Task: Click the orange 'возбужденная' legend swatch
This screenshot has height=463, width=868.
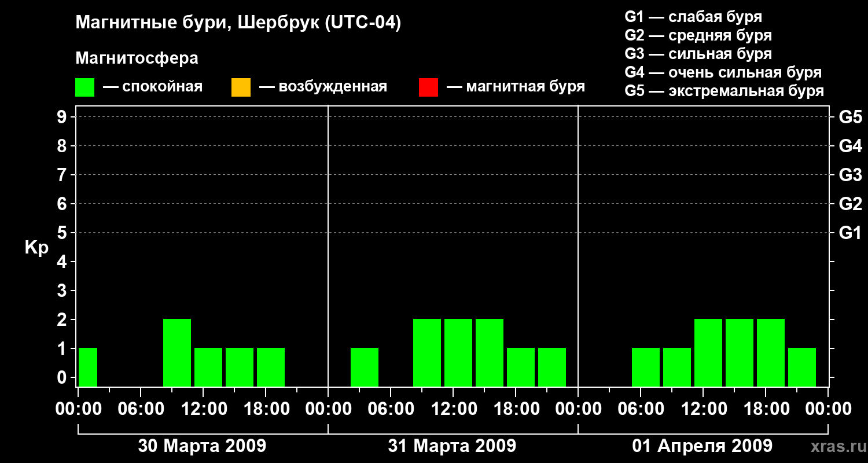Action: [x=241, y=87]
